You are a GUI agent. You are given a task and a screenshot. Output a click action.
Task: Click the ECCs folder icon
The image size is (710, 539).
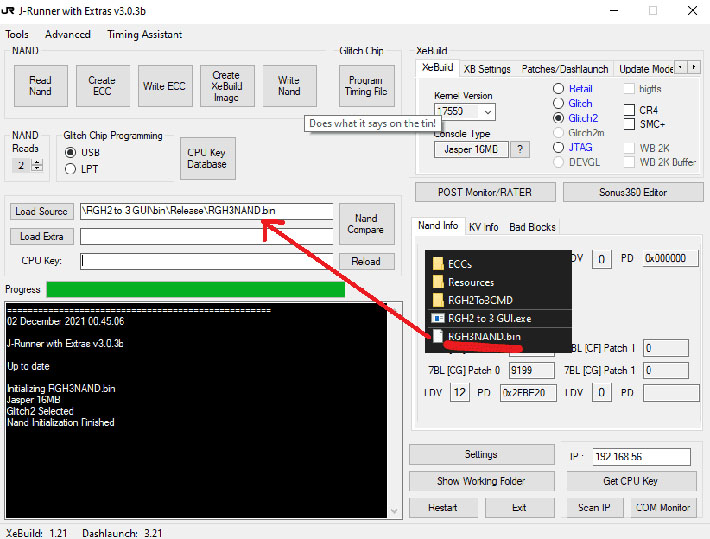(438, 264)
